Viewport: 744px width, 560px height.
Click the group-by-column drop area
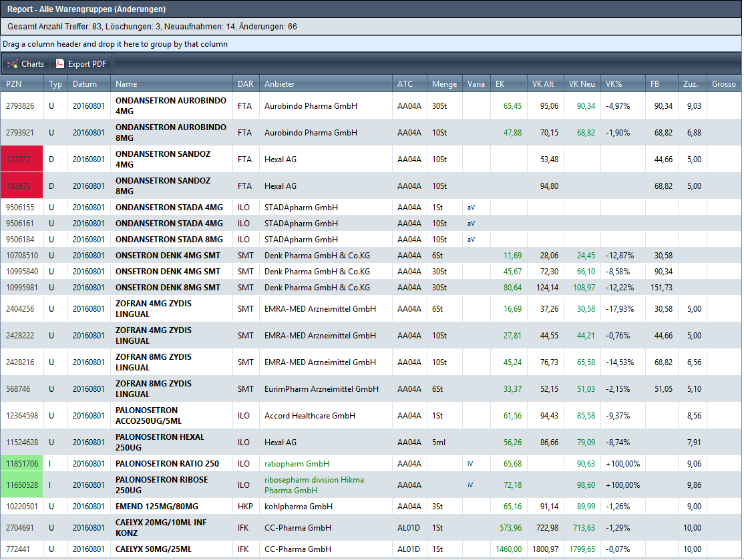click(x=371, y=44)
